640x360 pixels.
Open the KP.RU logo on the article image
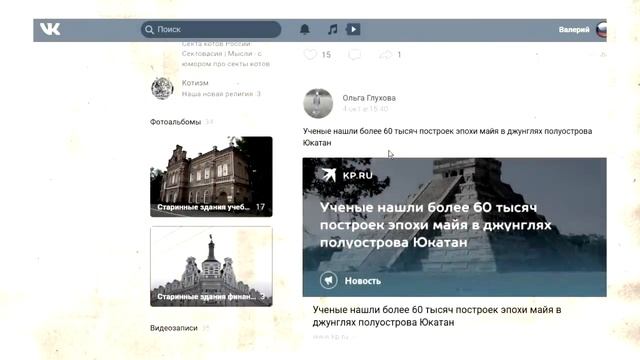point(347,175)
